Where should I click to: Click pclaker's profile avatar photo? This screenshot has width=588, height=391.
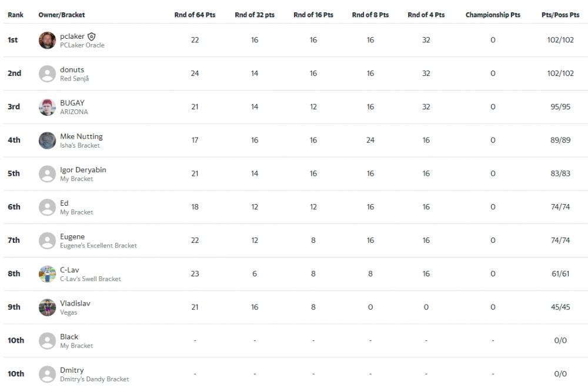[47, 40]
